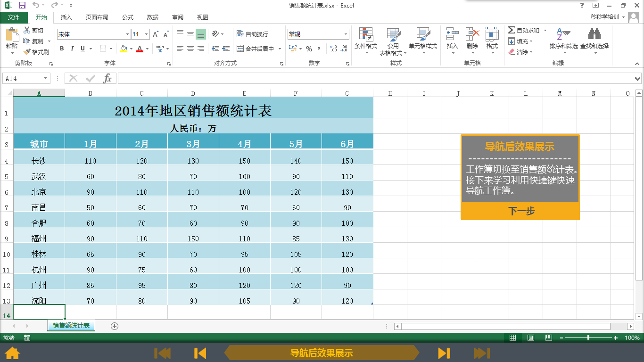The height and width of the screenshot is (362, 644).
Task: Toggle Bold formatting
Action: pos(62,49)
